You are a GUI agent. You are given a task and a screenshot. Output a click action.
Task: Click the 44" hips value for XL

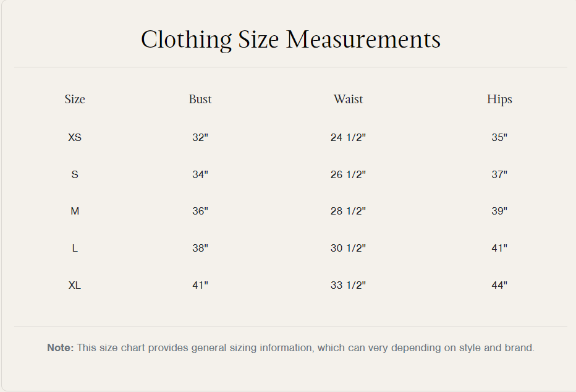pos(499,286)
